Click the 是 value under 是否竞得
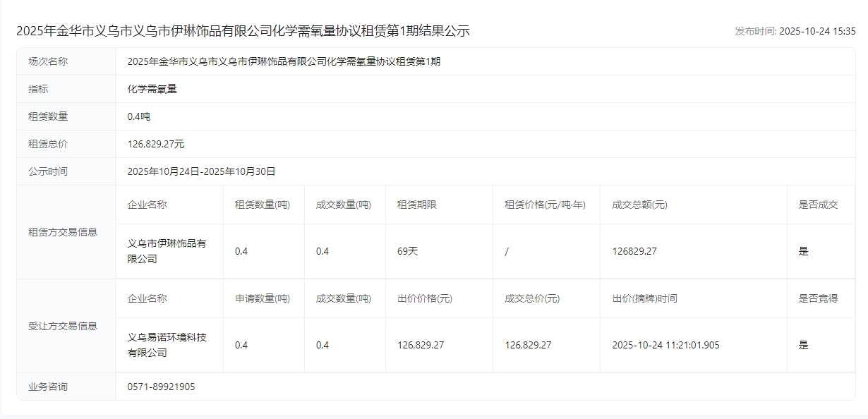The width and height of the screenshot is (868, 419). point(803,345)
